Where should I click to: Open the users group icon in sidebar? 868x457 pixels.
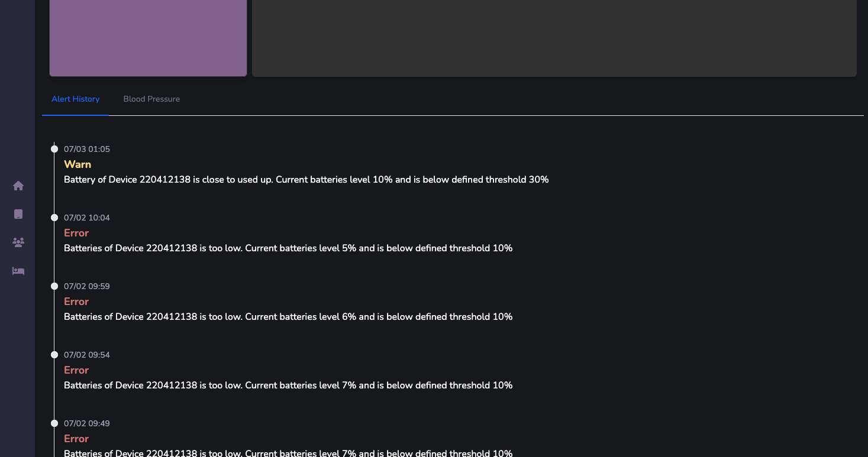coord(18,242)
